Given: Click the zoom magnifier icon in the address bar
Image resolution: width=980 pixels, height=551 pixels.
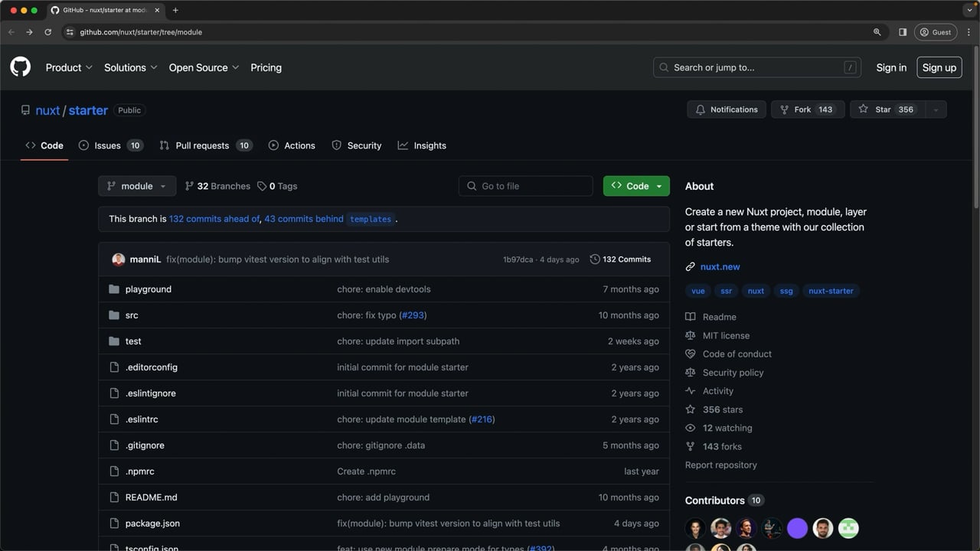Looking at the screenshot, I should tap(877, 32).
